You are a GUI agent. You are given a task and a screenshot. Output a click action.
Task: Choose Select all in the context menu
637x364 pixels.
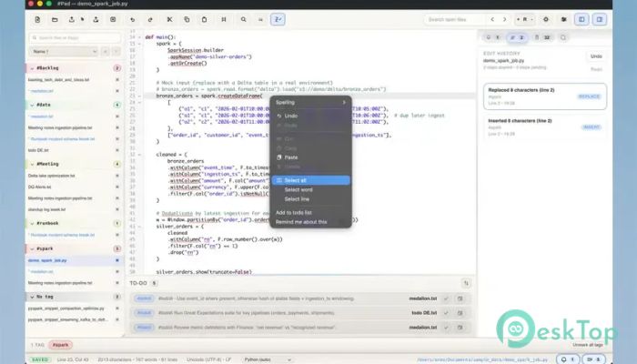point(311,180)
